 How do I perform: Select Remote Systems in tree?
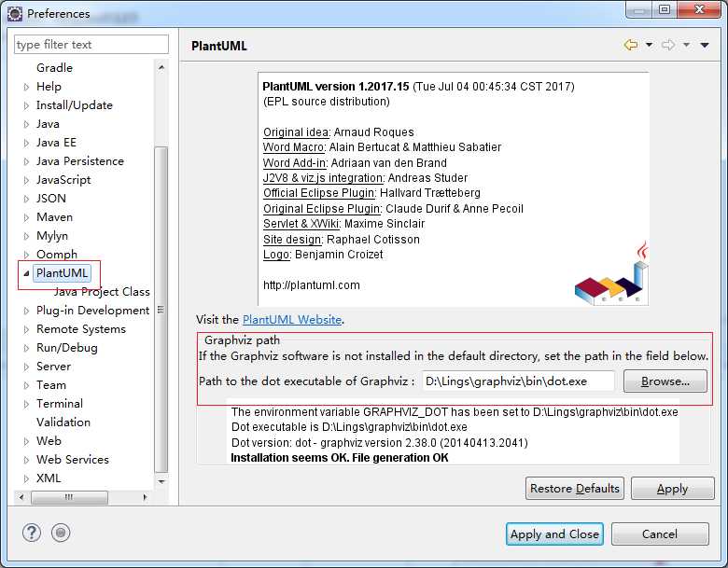[81, 329]
